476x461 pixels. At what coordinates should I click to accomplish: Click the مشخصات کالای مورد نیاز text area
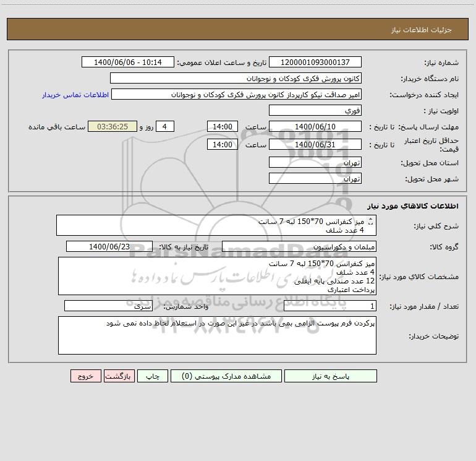tap(217, 276)
